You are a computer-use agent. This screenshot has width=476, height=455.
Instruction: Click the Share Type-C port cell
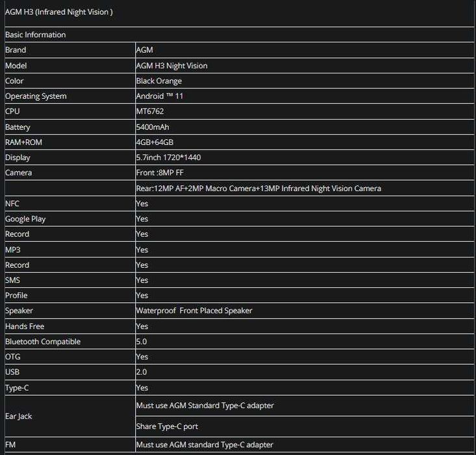(x=167, y=426)
